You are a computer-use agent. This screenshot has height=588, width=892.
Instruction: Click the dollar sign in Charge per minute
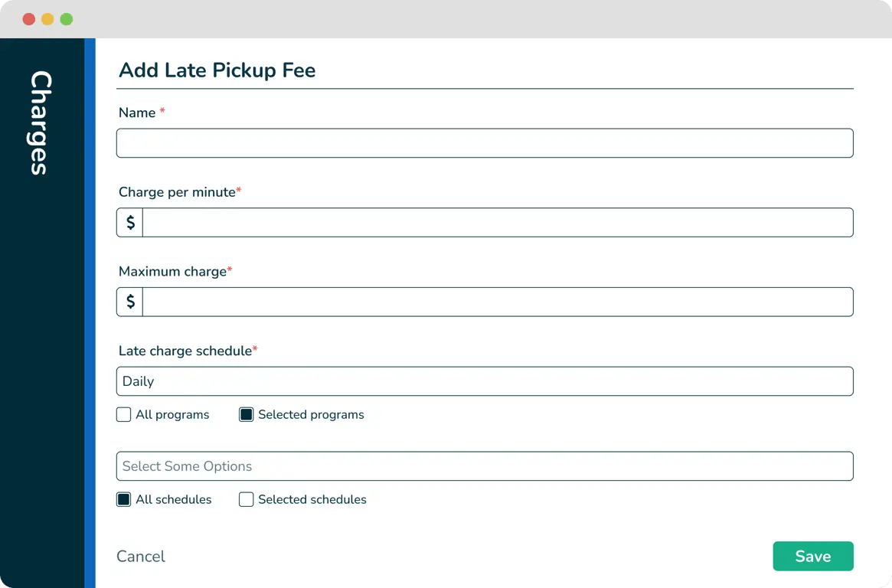pyautogui.click(x=130, y=223)
